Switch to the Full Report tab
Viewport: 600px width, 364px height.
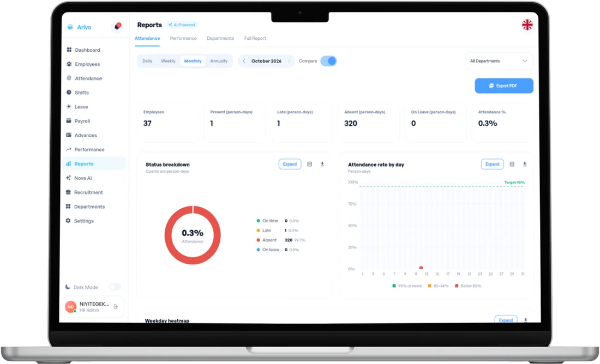[255, 38]
